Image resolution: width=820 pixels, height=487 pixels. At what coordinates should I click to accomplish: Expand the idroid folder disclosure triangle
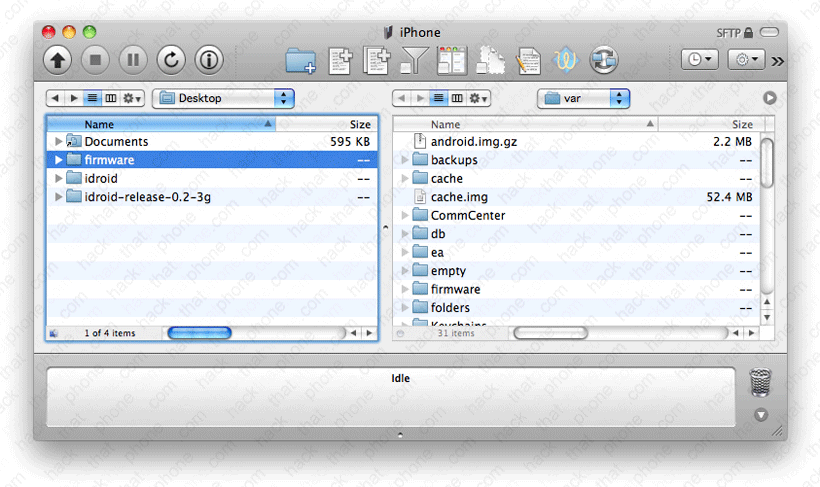(58, 178)
